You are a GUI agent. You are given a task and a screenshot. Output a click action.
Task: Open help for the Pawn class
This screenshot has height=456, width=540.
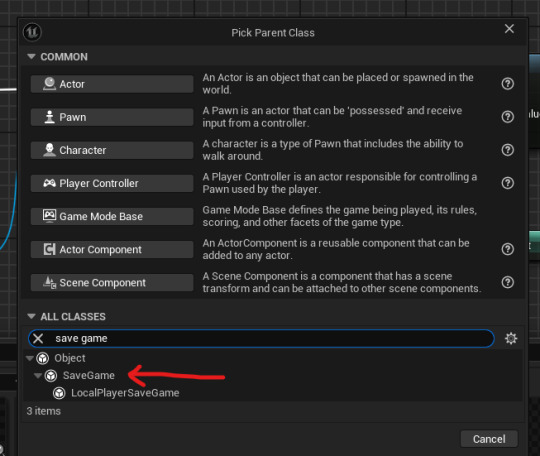pyautogui.click(x=507, y=117)
